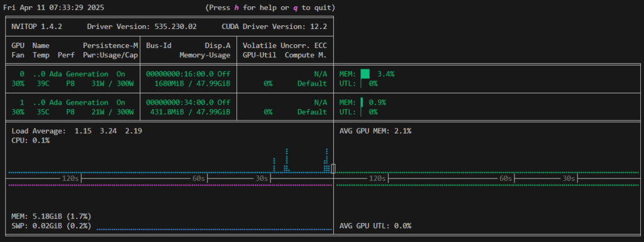Click the cursor block on CPU graph

click(333, 168)
